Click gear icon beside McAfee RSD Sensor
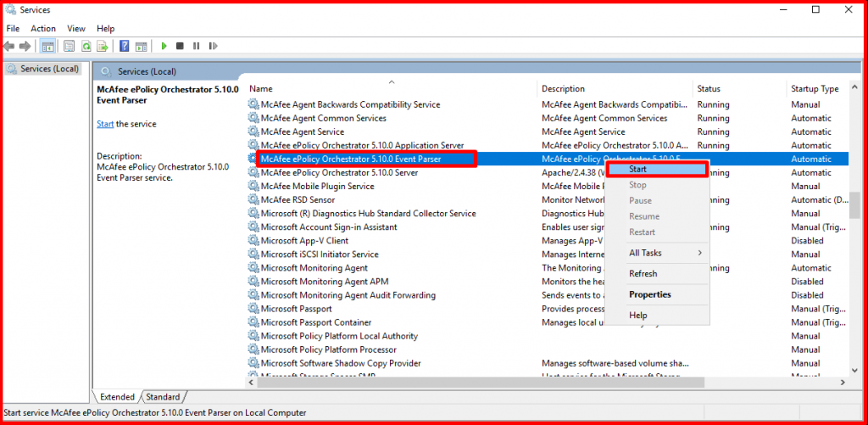 (253, 199)
